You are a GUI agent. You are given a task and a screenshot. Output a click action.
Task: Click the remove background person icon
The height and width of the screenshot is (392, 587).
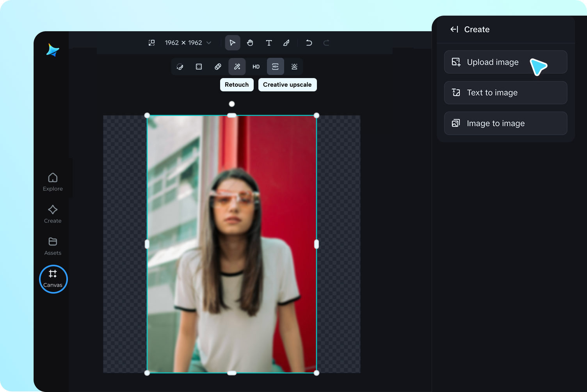pos(294,67)
